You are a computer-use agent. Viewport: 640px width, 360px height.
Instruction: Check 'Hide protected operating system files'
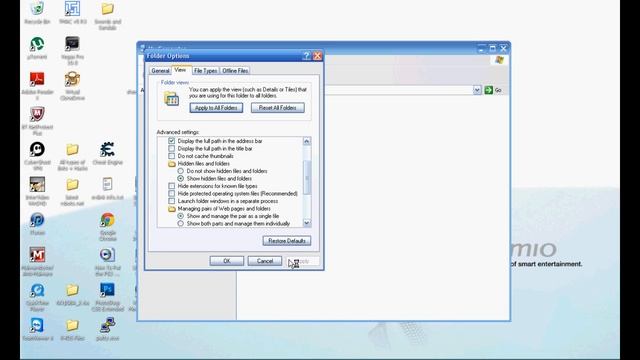(171, 193)
